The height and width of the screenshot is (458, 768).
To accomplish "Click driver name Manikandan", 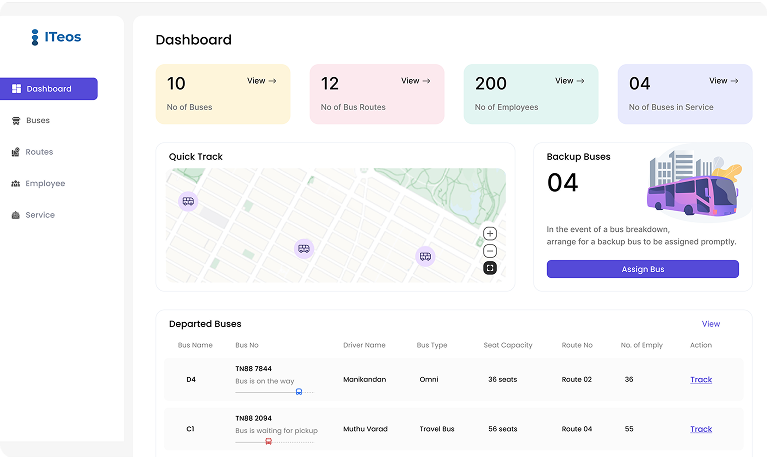I will [364, 380].
